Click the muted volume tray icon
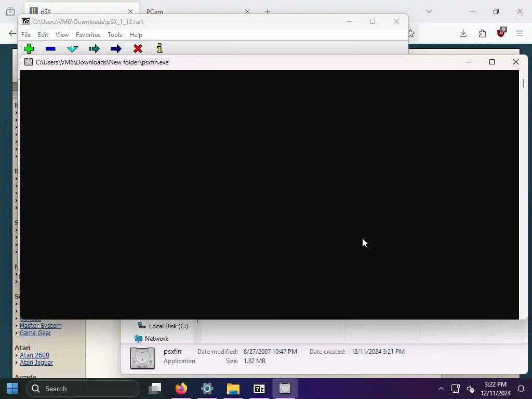The height and width of the screenshot is (399, 532). 470,389
